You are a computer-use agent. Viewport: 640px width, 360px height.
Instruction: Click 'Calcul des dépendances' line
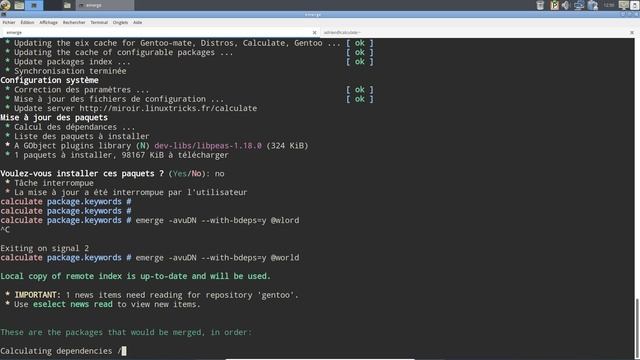(x=75, y=127)
